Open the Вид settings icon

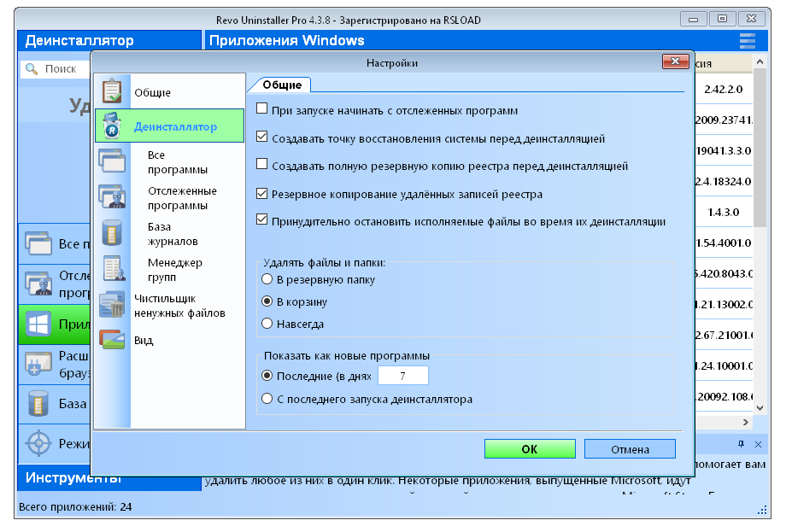112,340
